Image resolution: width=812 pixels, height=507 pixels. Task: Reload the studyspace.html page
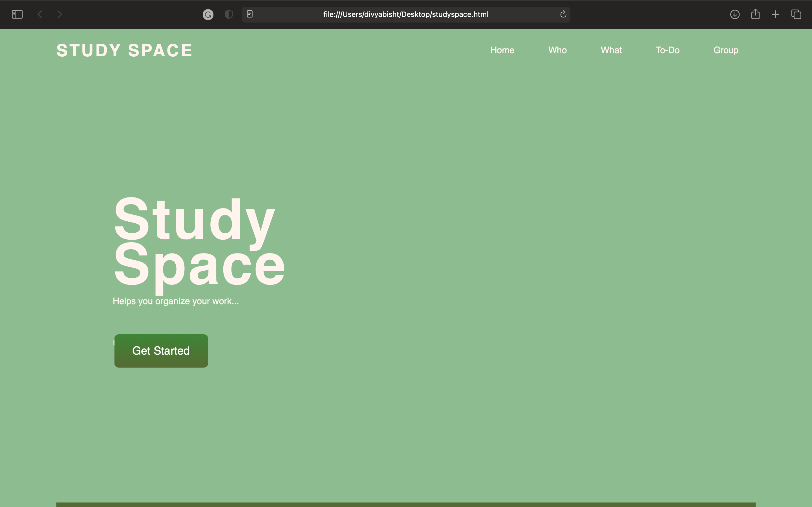tap(563, 14)
